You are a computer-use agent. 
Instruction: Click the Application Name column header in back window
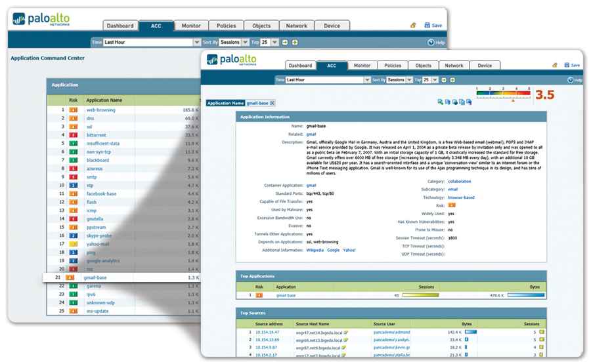click(x=104, y=100)
